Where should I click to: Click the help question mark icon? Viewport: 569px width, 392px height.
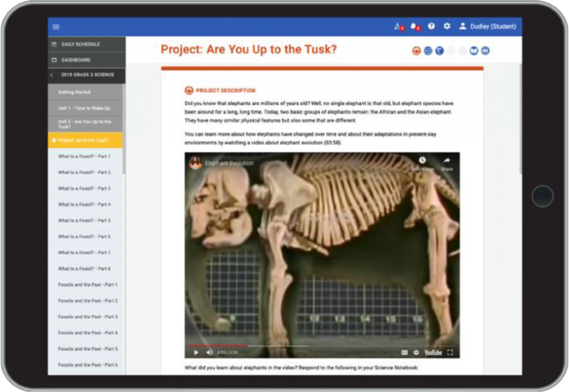[x=431, y=26]
